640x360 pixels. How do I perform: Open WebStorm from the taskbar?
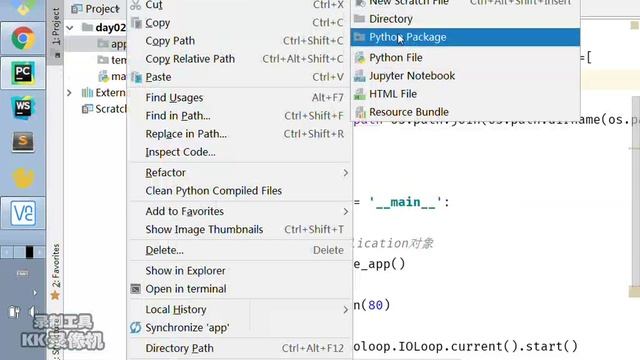click(x=23, y=108)
